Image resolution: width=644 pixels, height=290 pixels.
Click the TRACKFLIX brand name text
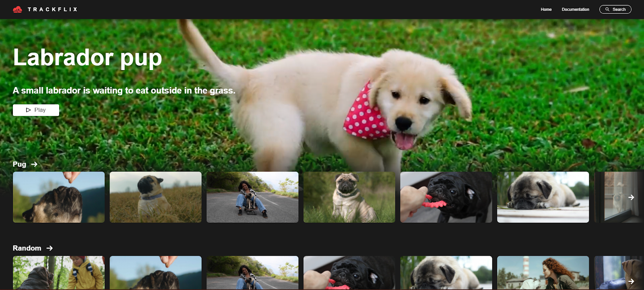point(52,9)
